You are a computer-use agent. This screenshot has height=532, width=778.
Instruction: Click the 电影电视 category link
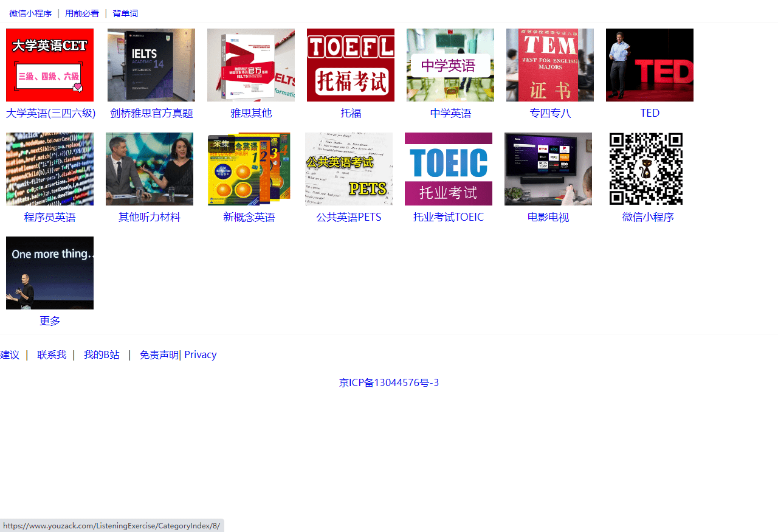pos(548,217)
